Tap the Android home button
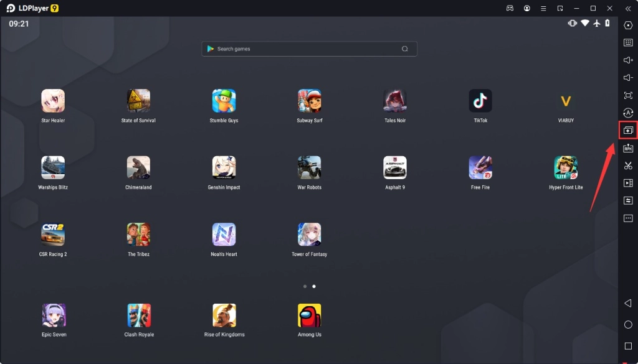The image size is (638, 364). 628,324
